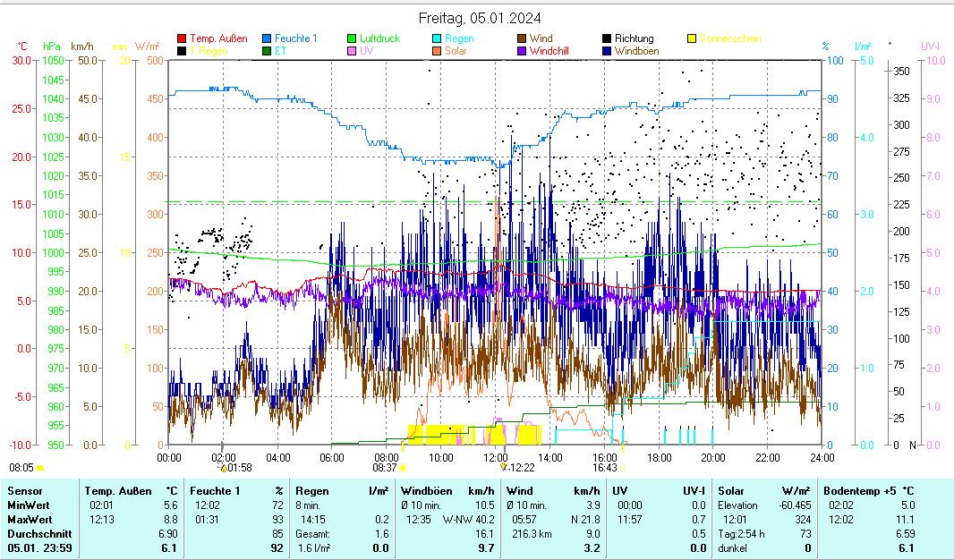Viewport: 954px width, 560px height.
Task: Select the dark blue Windböen legend marker
Action: coord(607,51)
